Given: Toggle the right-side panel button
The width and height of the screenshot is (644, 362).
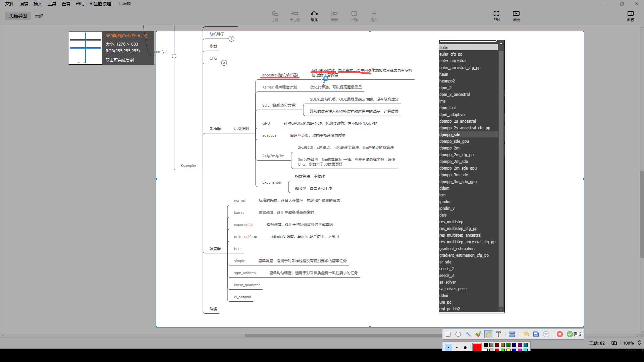Looking at the screenshot, I should (x=630, y=16).
